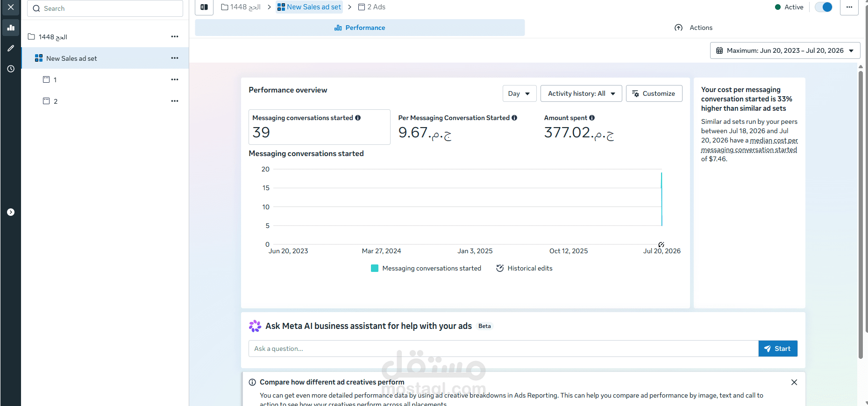Expand the sidebar with the arrow icon
Screen dimensions: 868x406
pyautogui.click(x=11, y=212)
